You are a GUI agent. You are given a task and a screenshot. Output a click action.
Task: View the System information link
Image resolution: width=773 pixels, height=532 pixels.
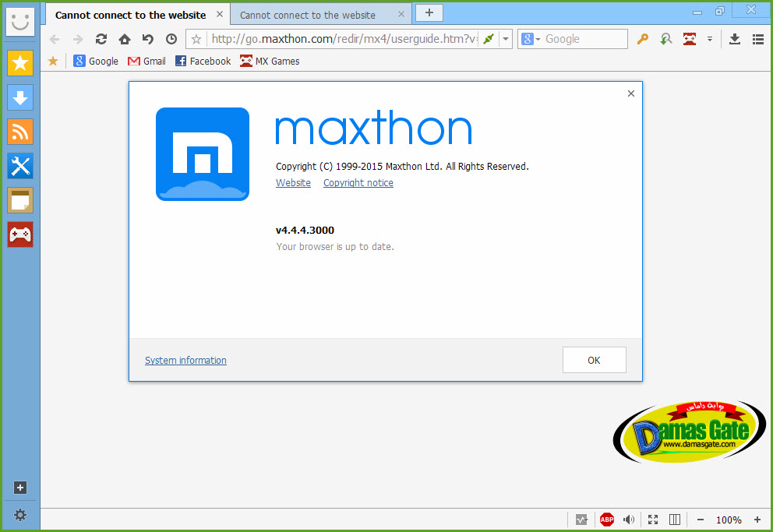coord(186,361)
